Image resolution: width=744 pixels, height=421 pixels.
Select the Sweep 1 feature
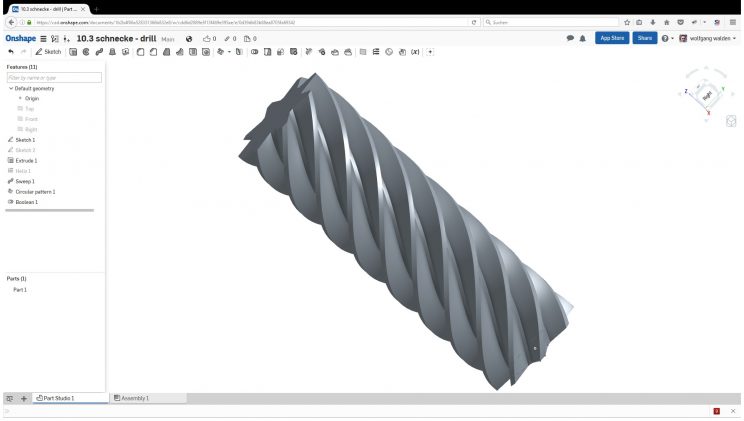click(x=25, y=181)
